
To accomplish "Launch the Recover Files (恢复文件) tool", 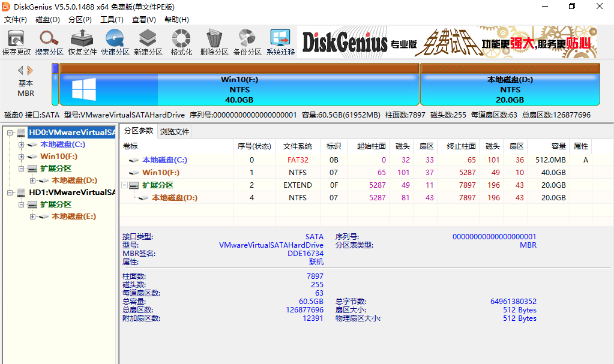I will click(x=82, y=42).
